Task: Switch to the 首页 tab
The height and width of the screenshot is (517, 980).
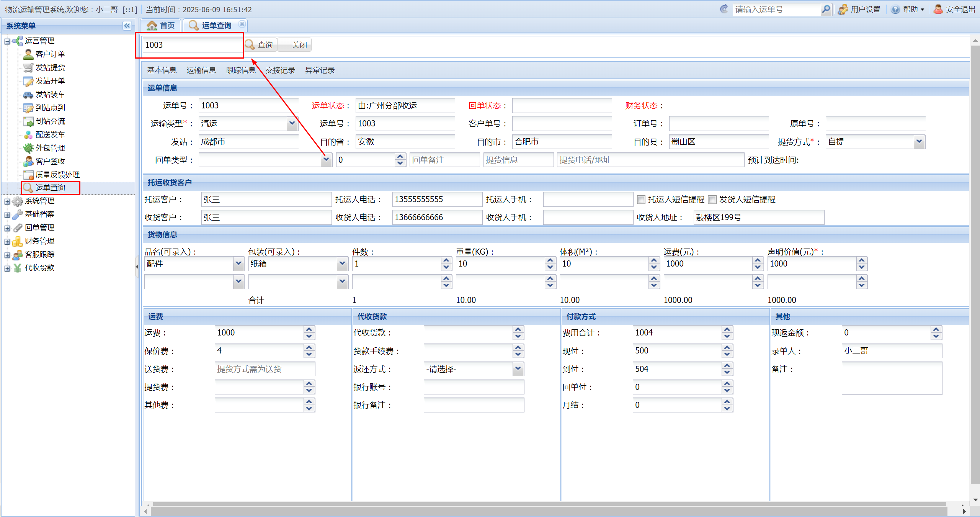Action: [x=161, y=25]
